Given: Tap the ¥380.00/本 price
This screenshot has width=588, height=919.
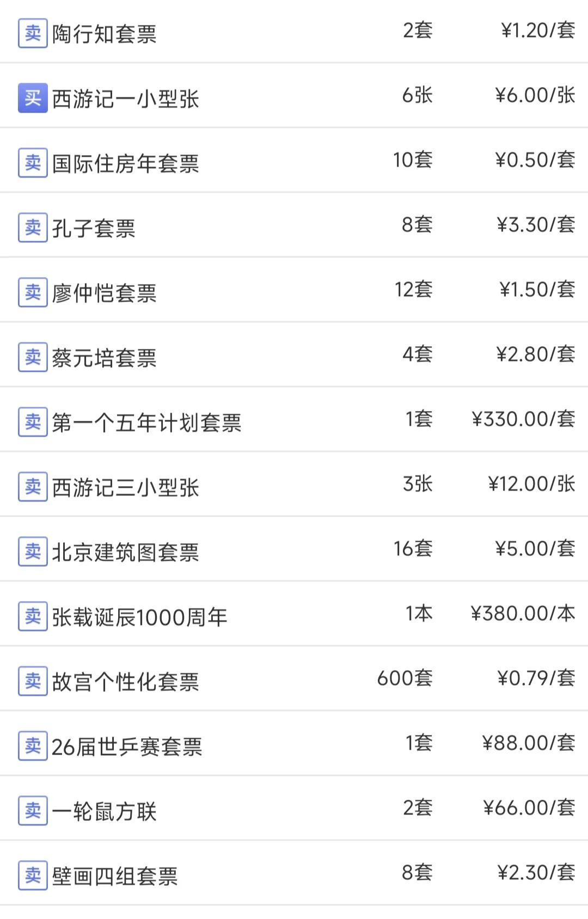Looking at the screenshot, I should click(523, 613).
